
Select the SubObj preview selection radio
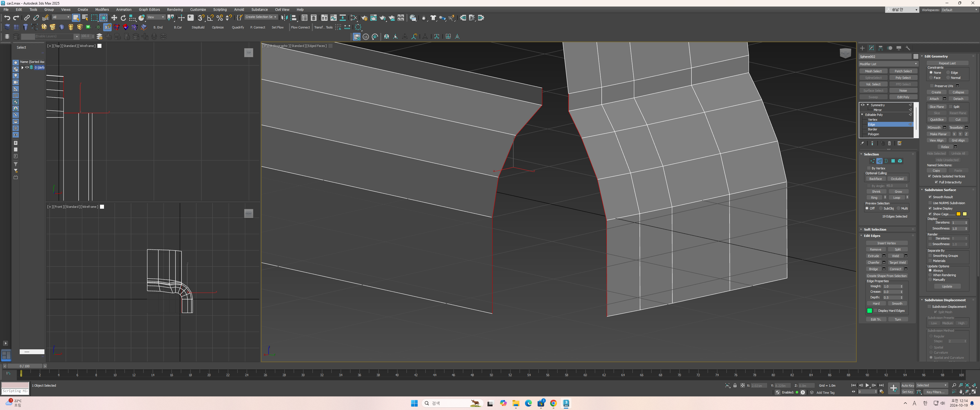point(881,208)
